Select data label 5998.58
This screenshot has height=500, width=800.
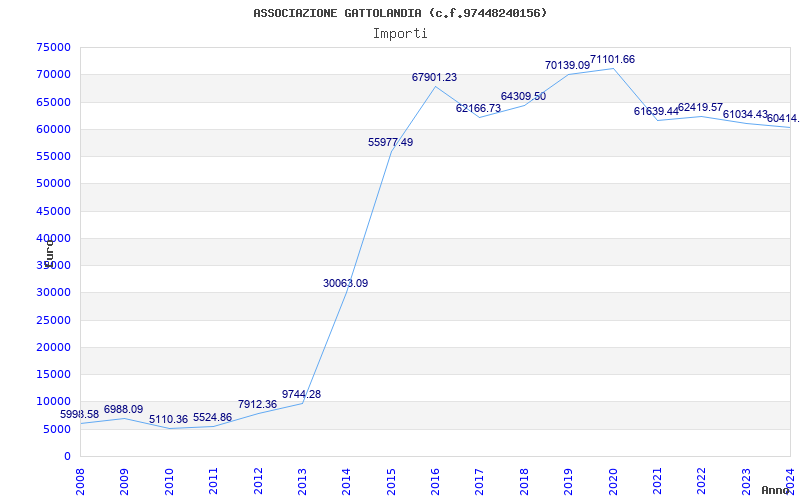(x=80, y=414)
